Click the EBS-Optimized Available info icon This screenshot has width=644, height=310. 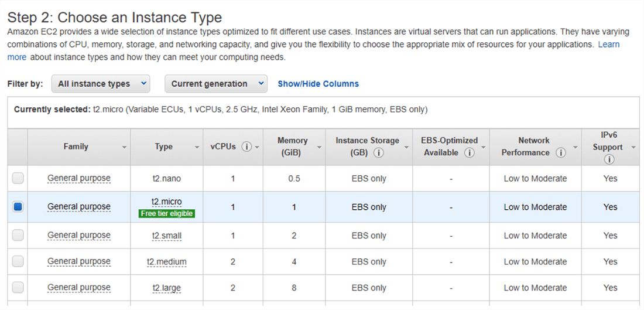[x=470, y=153]
